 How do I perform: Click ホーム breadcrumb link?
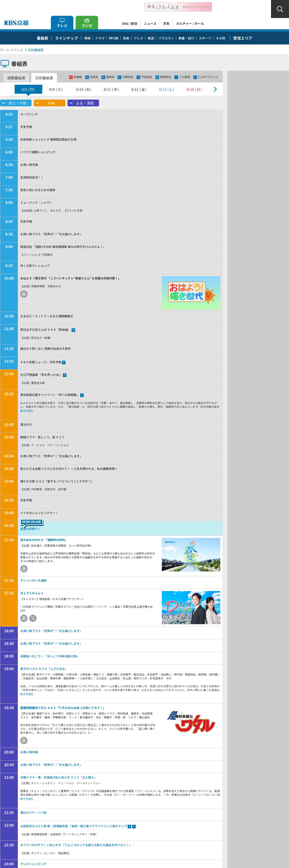[x=5, y=50]
